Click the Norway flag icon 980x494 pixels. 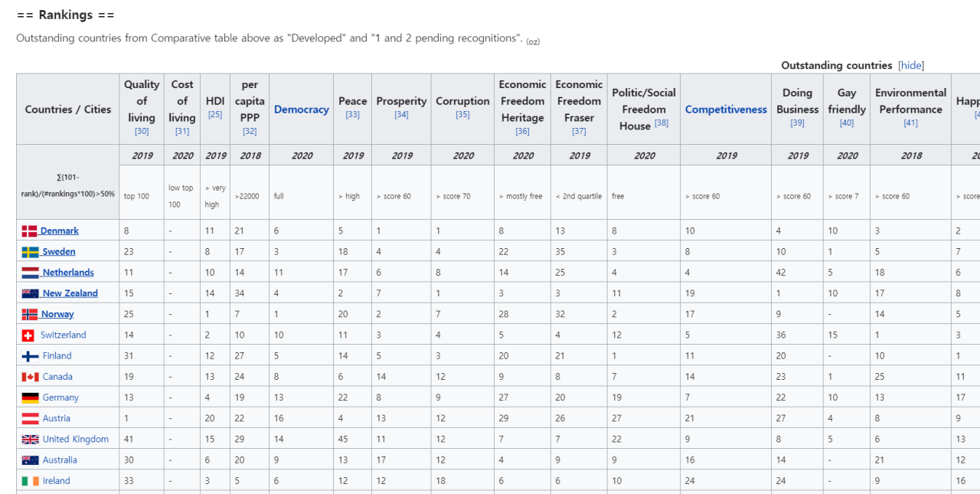[30, 314]
